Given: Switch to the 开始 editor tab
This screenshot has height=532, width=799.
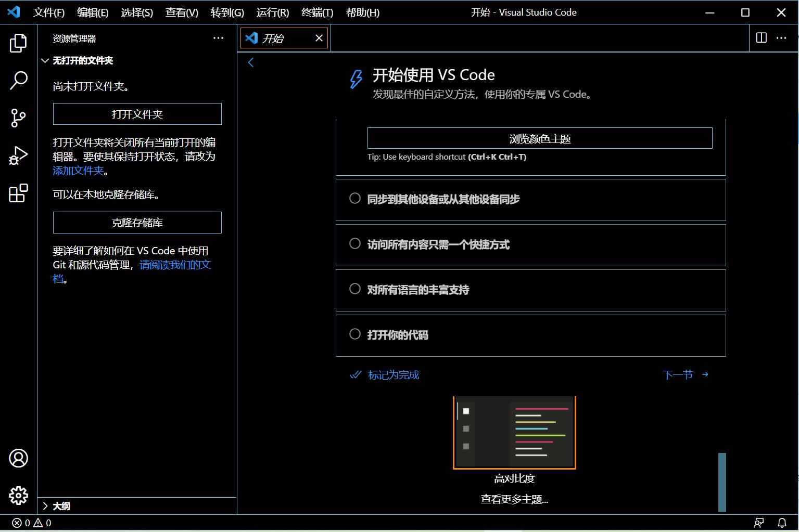Looking at the screenshot, I should pos(284,38).
